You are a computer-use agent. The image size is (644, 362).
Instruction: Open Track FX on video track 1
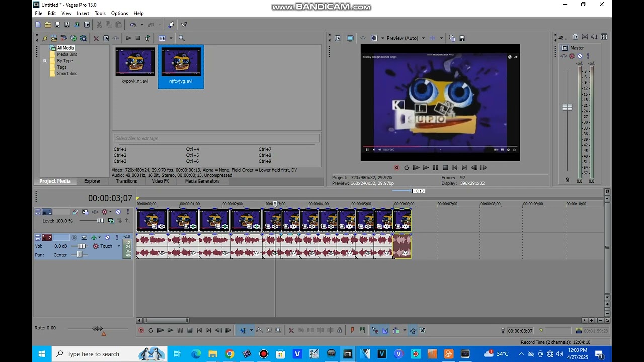point(95,212)
